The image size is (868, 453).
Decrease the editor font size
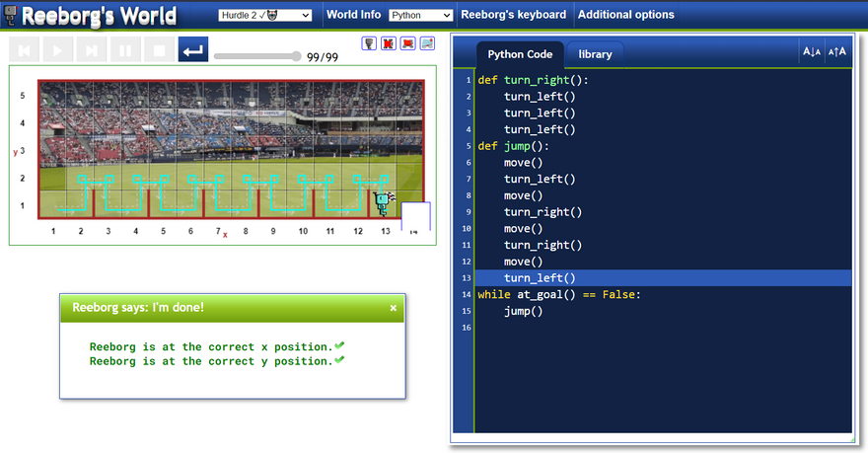[812, 52]
